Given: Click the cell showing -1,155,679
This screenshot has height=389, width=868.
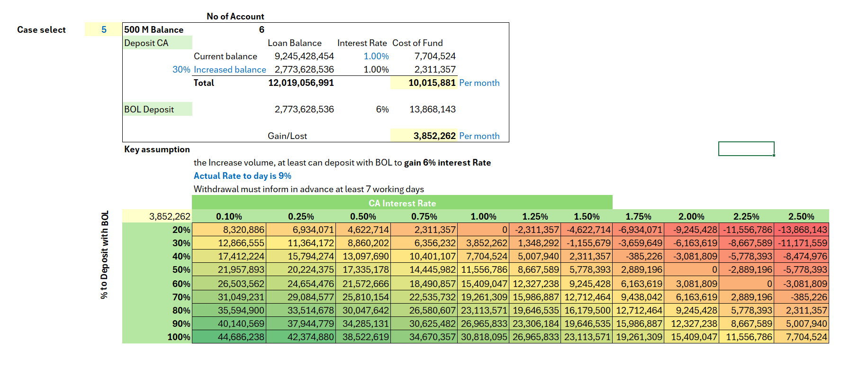Looking at the screenshot, I should pos(587,243).
